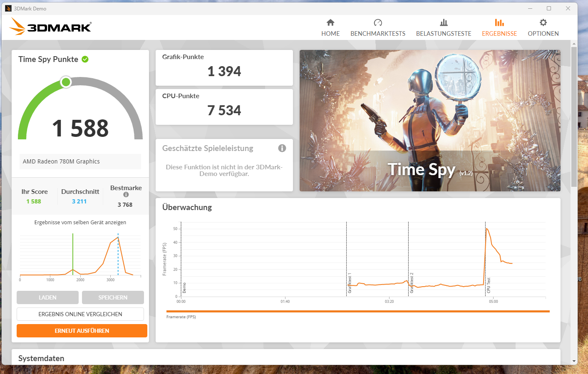Click the Demo marker in chart
Image resolution: width=588 pixels, height=374 pixels.
184,288
